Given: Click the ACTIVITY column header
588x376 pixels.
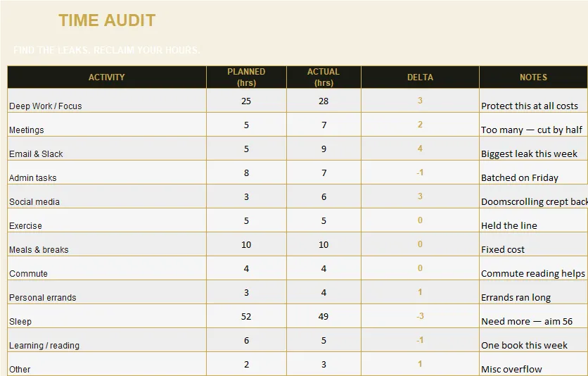Looking at the screenshot, I should [x=107, y=77].
